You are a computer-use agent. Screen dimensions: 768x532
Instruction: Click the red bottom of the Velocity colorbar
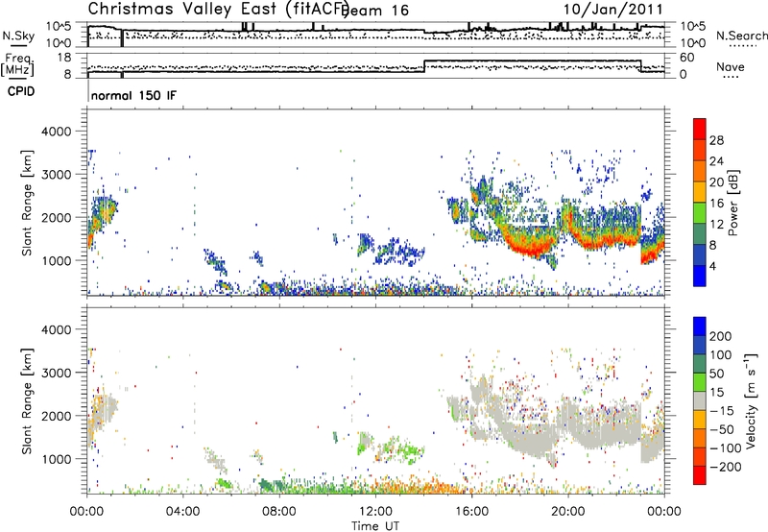coord(700,475)
